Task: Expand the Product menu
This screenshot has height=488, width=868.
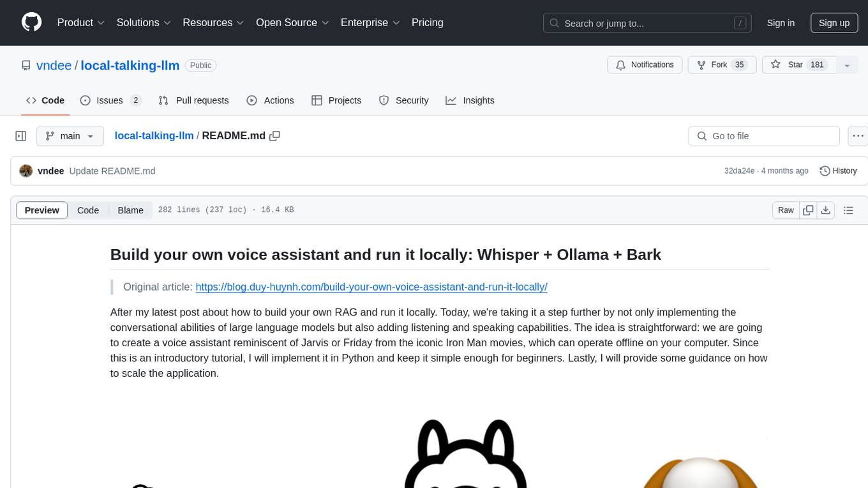Action: point(81,22)
